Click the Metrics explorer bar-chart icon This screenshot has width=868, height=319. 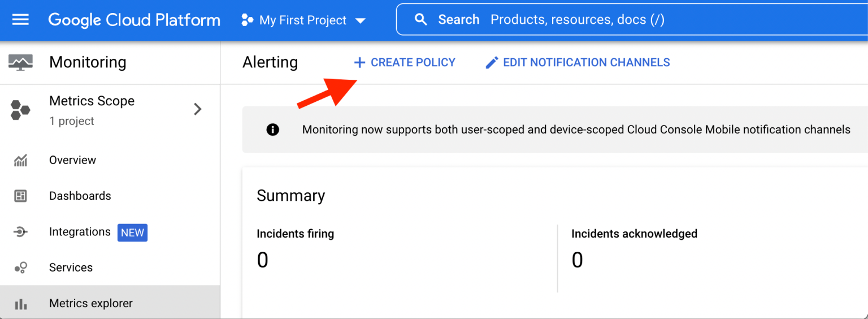tap(21, 304)
